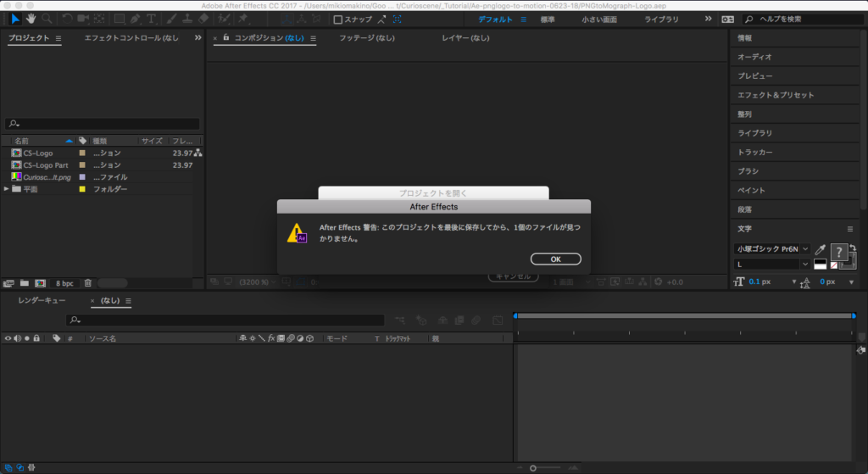Swap fill and stroke colors arrow
The height and width of the screenshot is (474, 868).
click(x=853, y=248)
